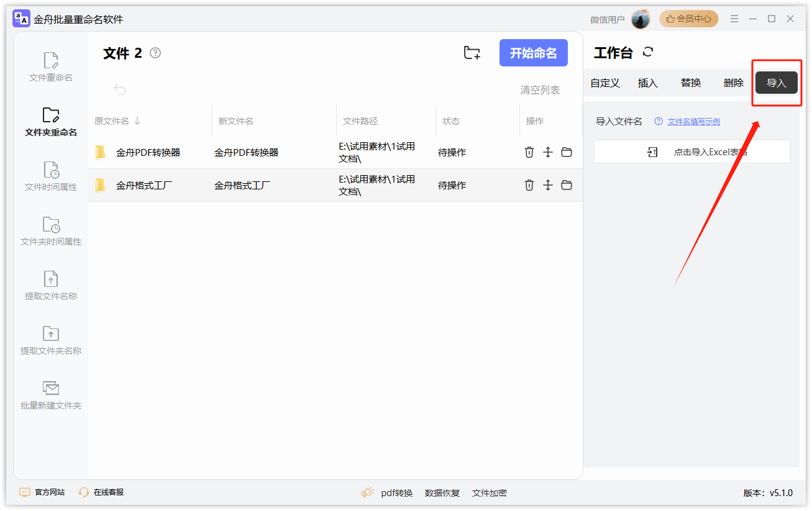Open folder location for 金舟PDF转换器
Screen dimensions: 812x511
[567, 152]
